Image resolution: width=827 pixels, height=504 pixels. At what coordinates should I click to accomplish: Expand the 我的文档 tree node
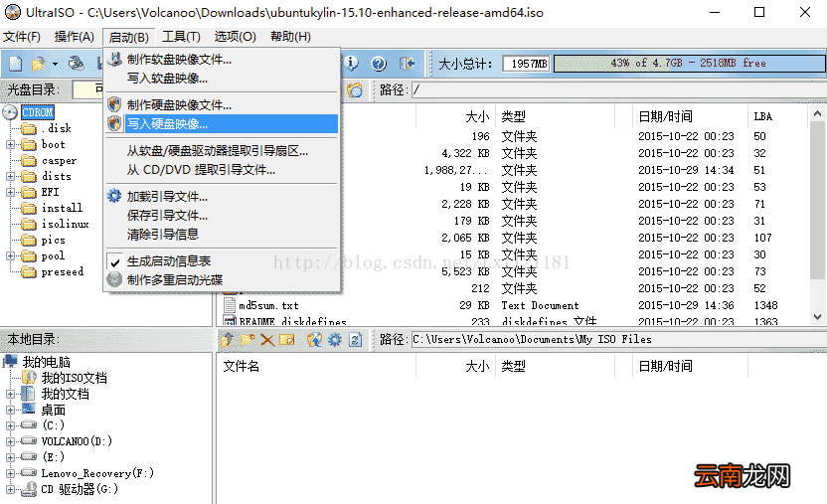(x=10, y=394)
